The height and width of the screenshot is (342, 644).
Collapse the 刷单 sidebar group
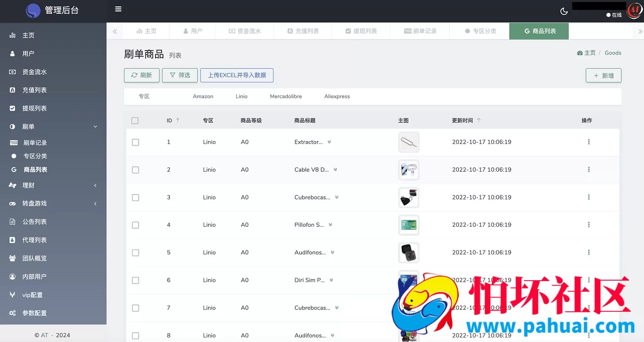pos(53,127)
